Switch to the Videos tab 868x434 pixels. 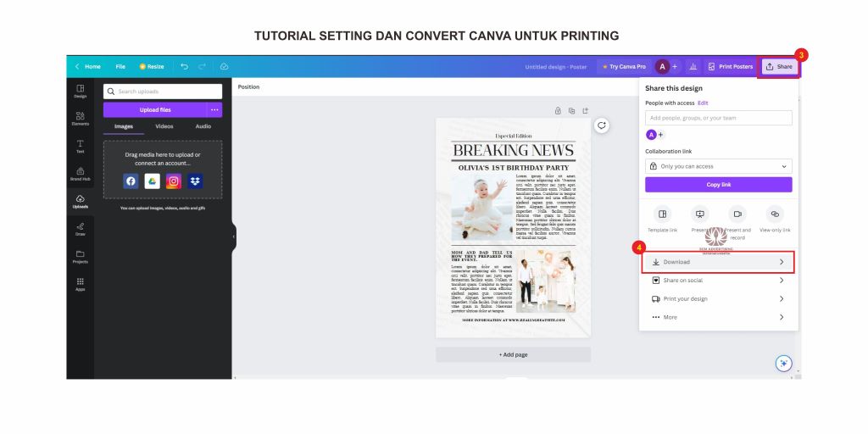point(164,126)
